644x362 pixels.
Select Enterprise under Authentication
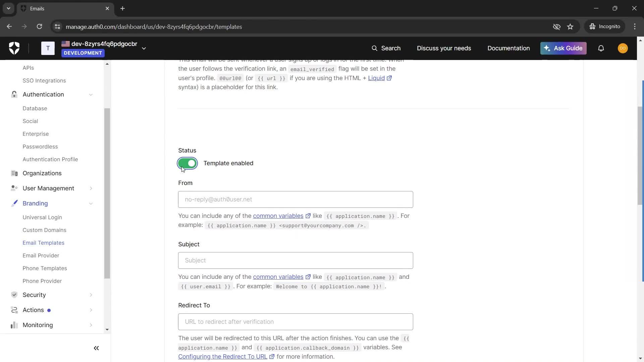click(36, 134)
